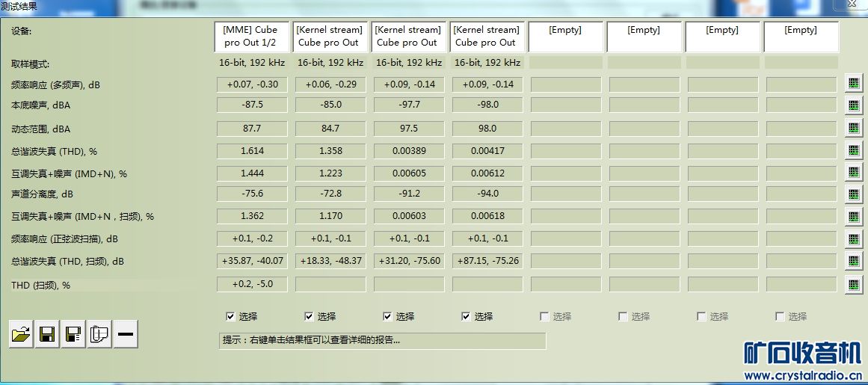This screenshot has height=385, width=868.
Task: Click the 97.5 dynamic range cell
Action: [x=410, y=129]
